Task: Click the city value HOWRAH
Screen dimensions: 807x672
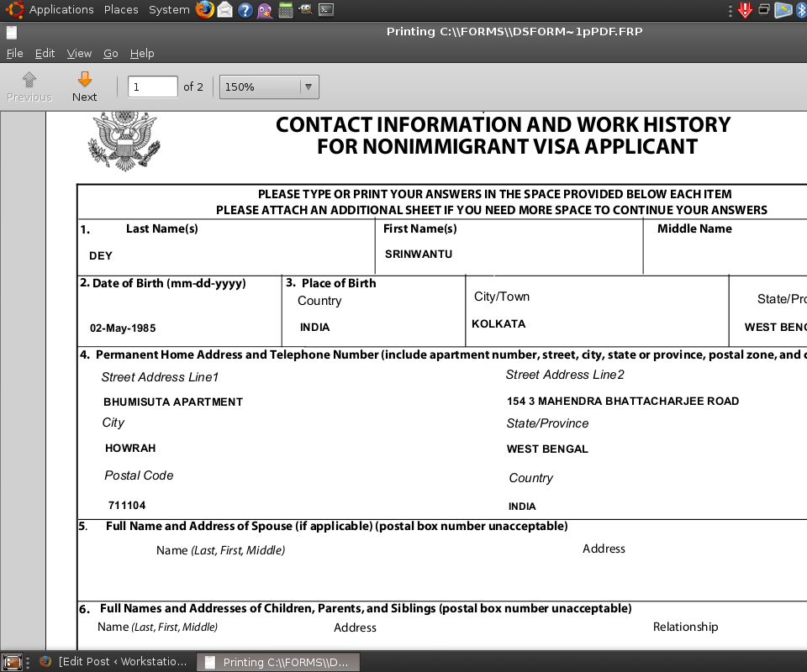Action: 130,449
